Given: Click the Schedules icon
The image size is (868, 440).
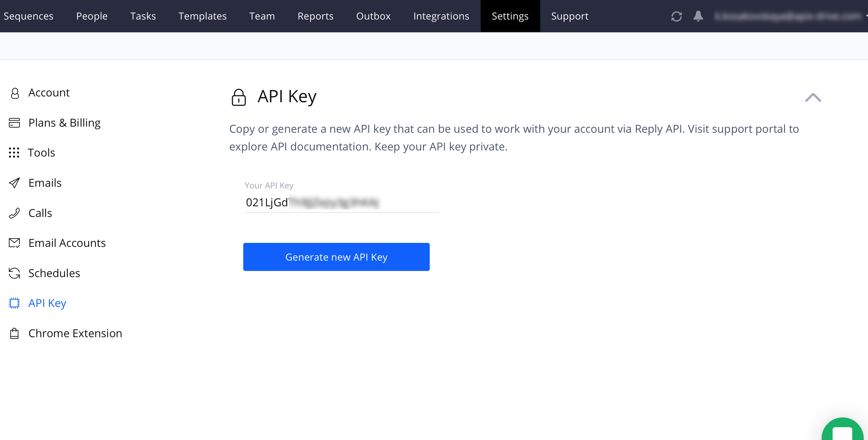Looking at the screenshot, I should [x=15, y=273].
